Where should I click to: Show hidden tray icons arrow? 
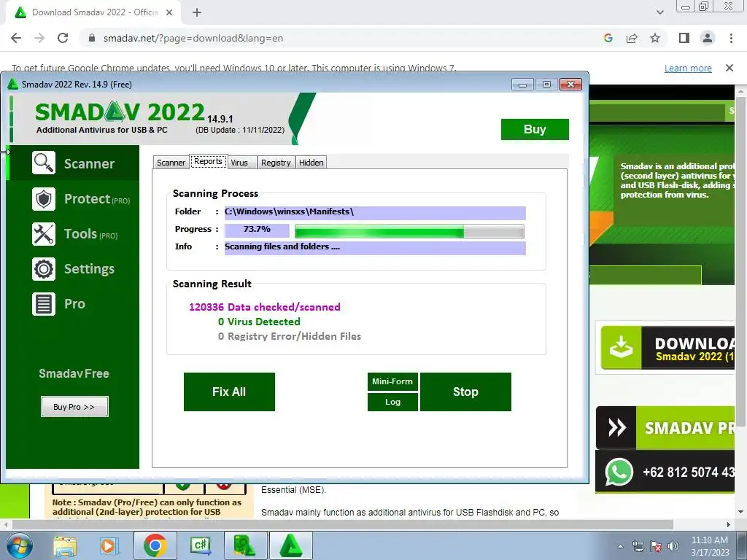pos(620,546)
